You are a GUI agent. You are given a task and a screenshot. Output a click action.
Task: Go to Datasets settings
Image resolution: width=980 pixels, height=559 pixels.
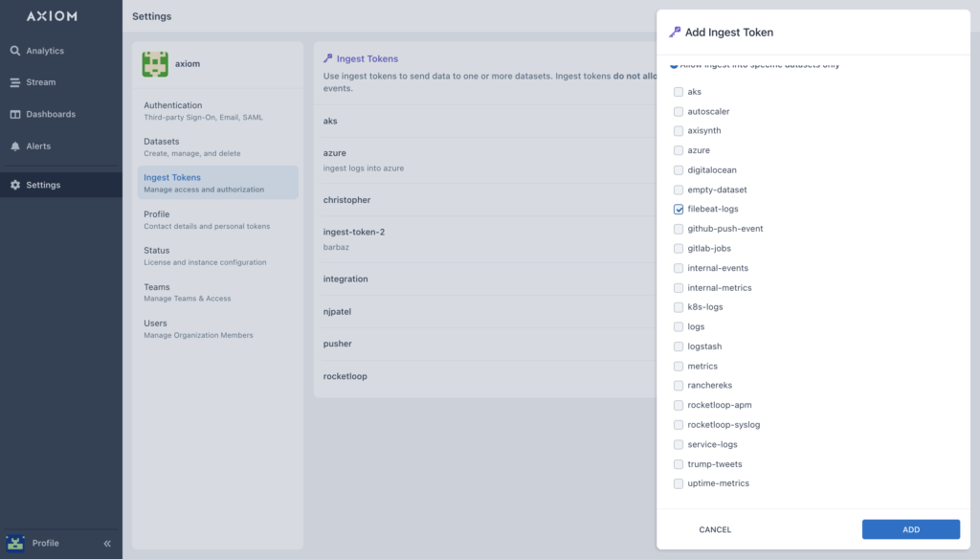tap(217, 147)
